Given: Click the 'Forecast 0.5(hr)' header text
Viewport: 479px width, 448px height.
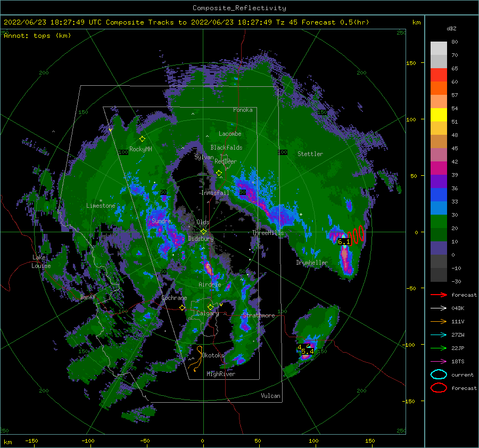Looking at the screenshot, I should pos(335,22).
